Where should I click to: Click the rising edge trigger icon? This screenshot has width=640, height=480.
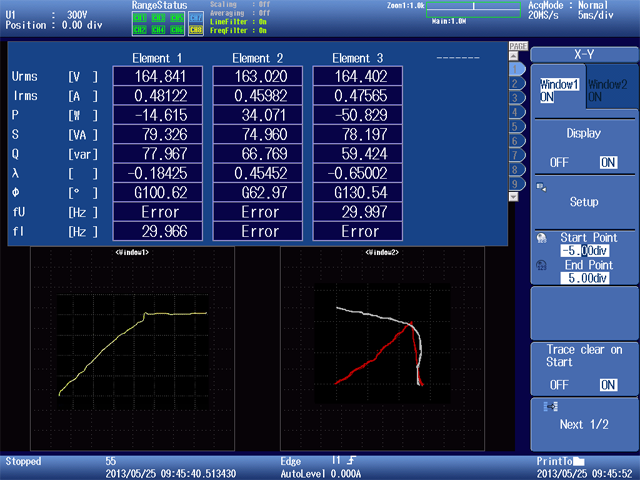point(351,460)
